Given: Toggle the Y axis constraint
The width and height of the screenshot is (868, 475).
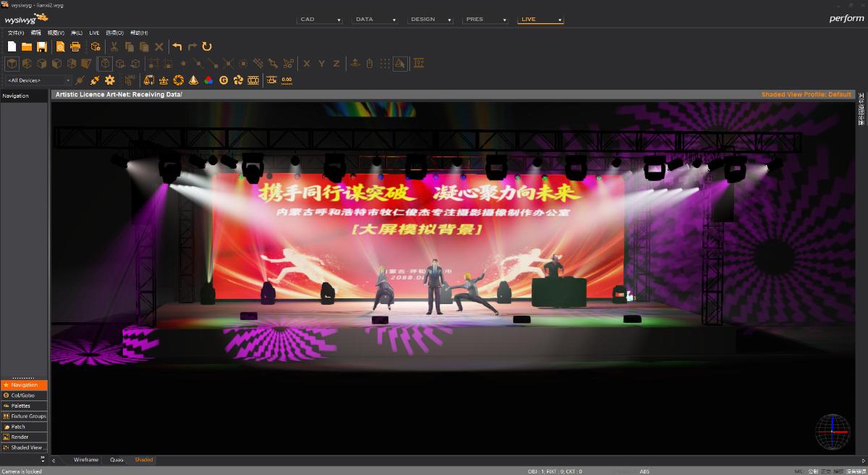Looking at the screenshot, I should pos(320,63).
